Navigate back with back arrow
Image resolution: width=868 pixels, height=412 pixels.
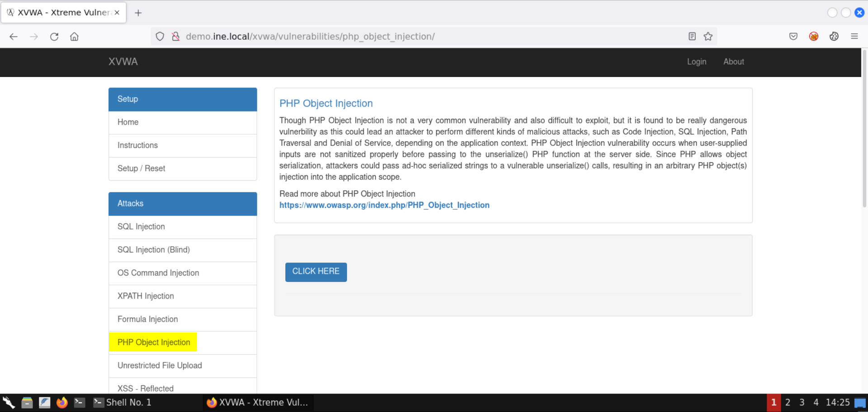pos(14,37)
